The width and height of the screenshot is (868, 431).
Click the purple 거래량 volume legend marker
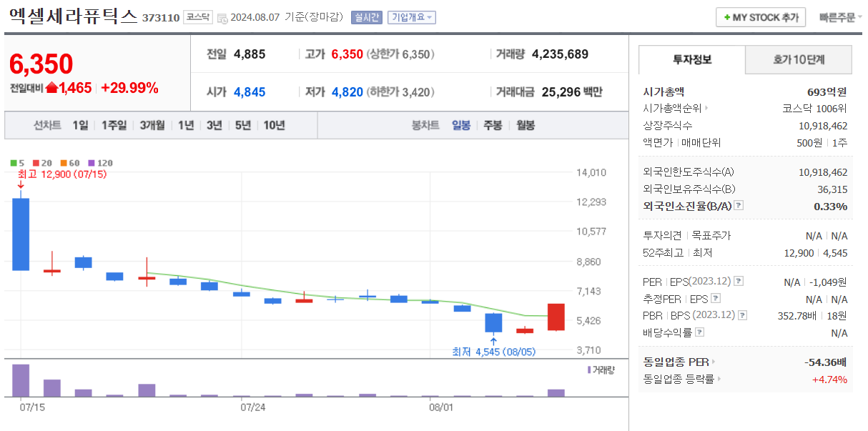(589, 370)
